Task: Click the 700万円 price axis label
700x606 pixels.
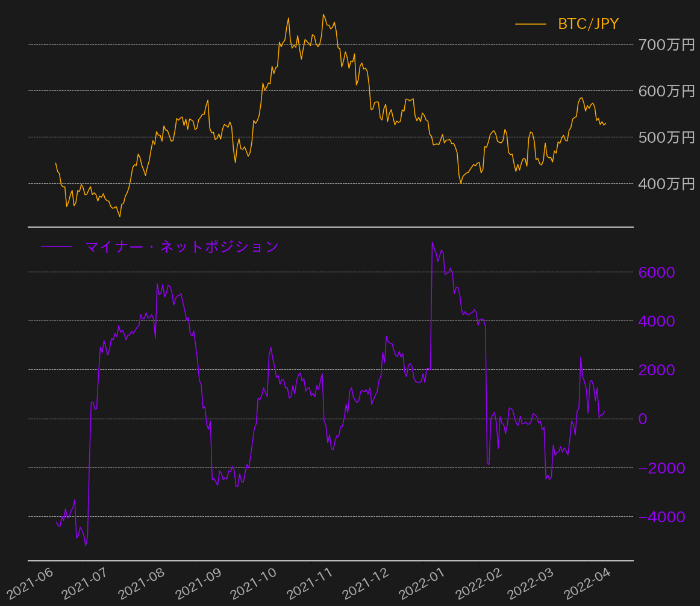Action: 666,45
